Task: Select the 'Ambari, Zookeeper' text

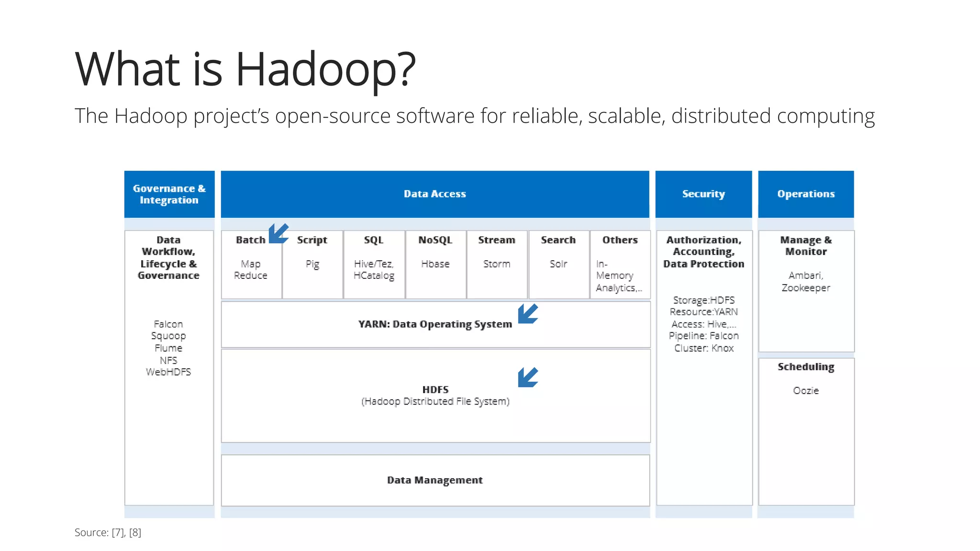Action: tap(806, 282)
